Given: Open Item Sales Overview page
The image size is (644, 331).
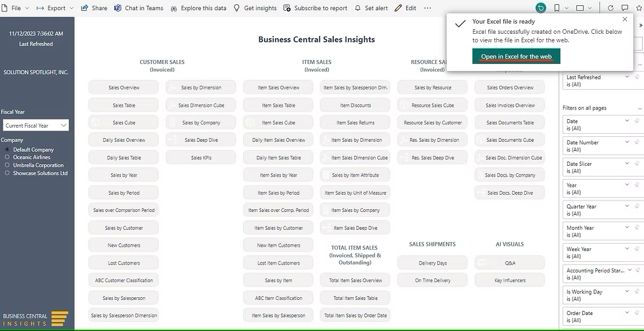Looking at the screenshot, I should coord(279,87).
